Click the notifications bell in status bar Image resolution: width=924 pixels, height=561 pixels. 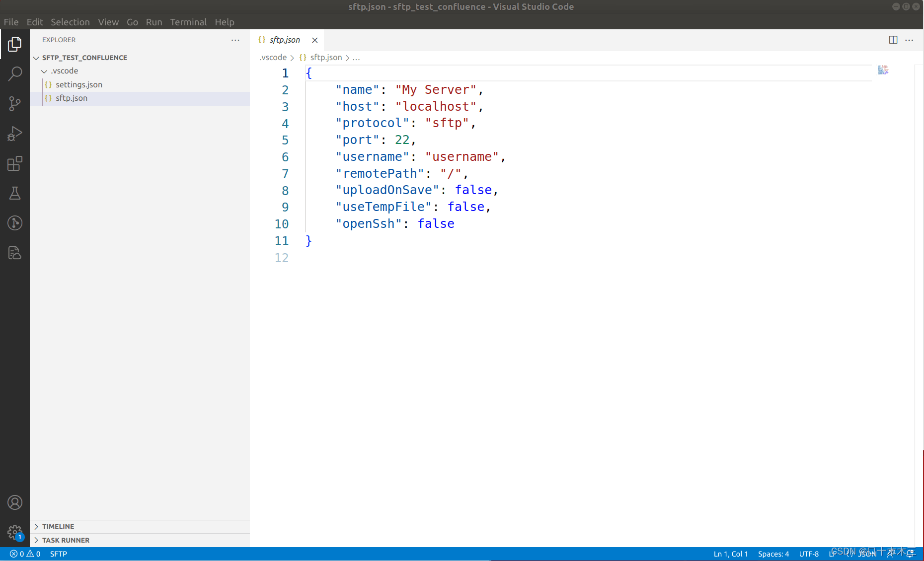tap(911, 554)
